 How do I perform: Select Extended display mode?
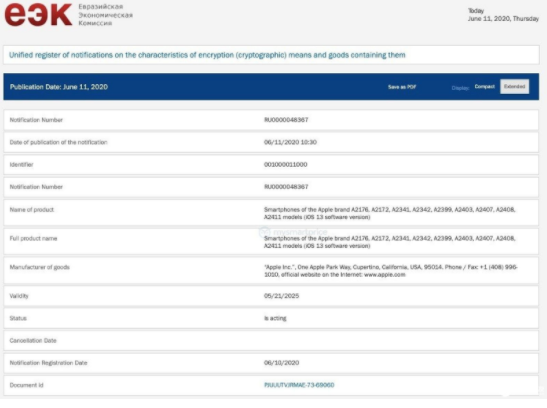click(514, 86)
